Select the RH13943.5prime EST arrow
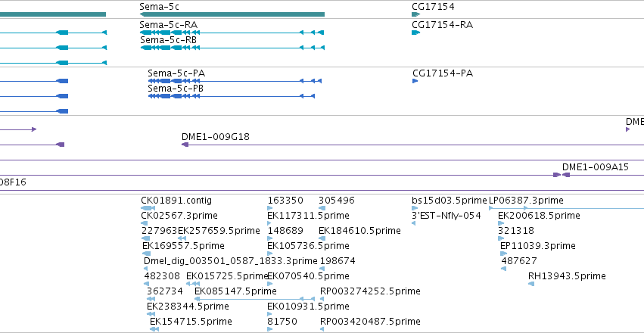This screenshot has width=644, height=333. [531, 284]
